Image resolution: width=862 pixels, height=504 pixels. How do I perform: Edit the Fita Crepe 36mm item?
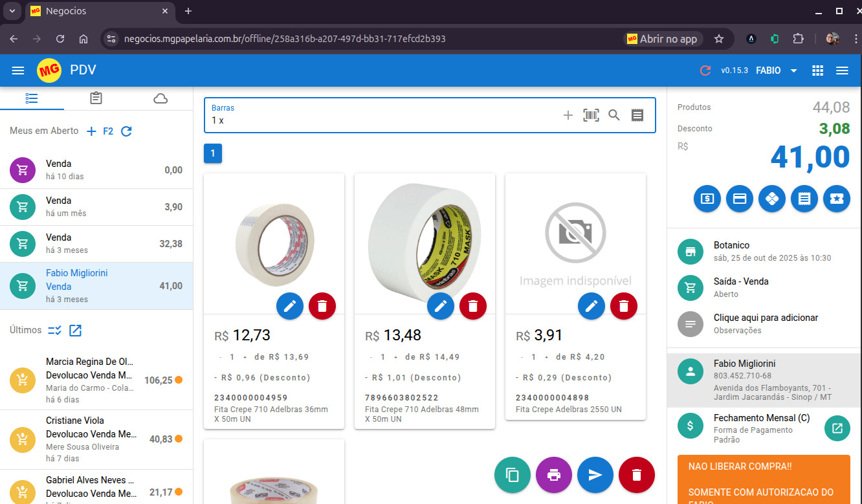(290, 306)
